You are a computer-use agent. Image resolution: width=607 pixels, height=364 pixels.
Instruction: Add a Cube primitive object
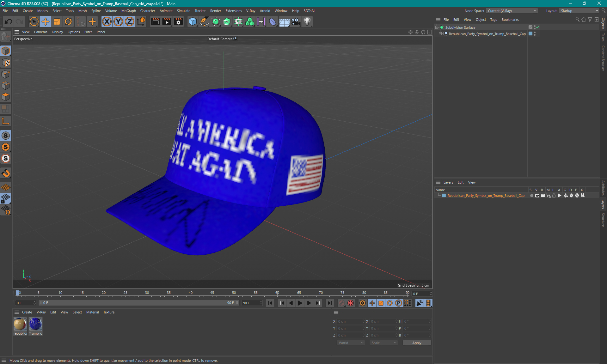(193, 21)
